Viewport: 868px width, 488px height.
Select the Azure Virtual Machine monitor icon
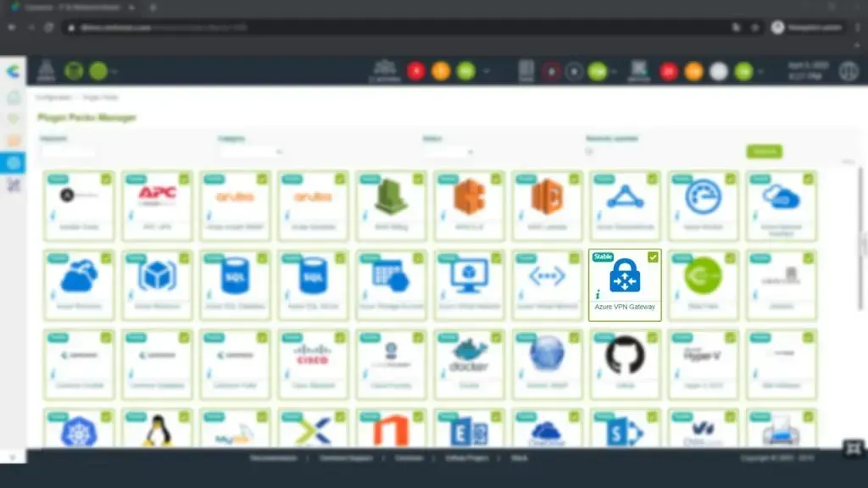(x=469, y=275)
